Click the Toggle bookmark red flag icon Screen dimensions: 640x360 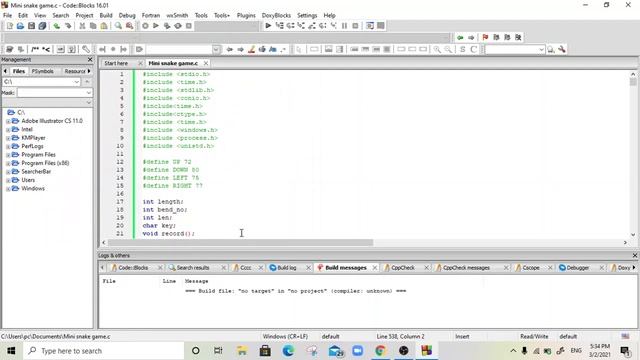pyautogui.click(x=485, y=37)
